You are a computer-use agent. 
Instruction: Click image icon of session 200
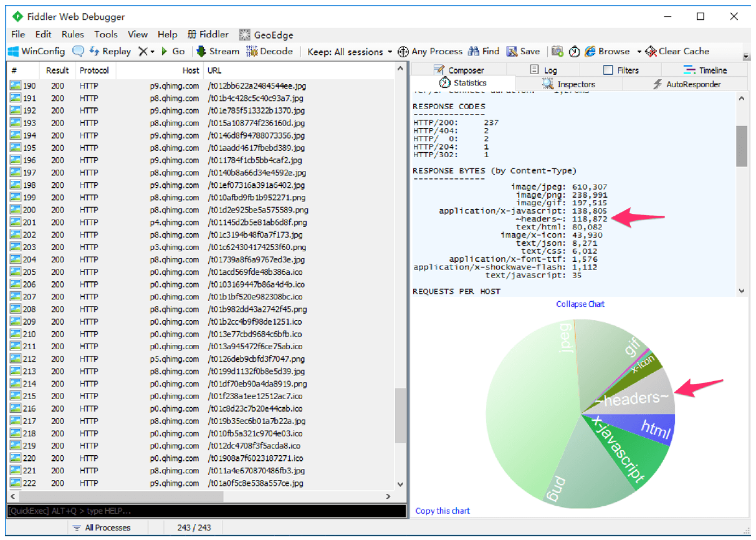16,210
